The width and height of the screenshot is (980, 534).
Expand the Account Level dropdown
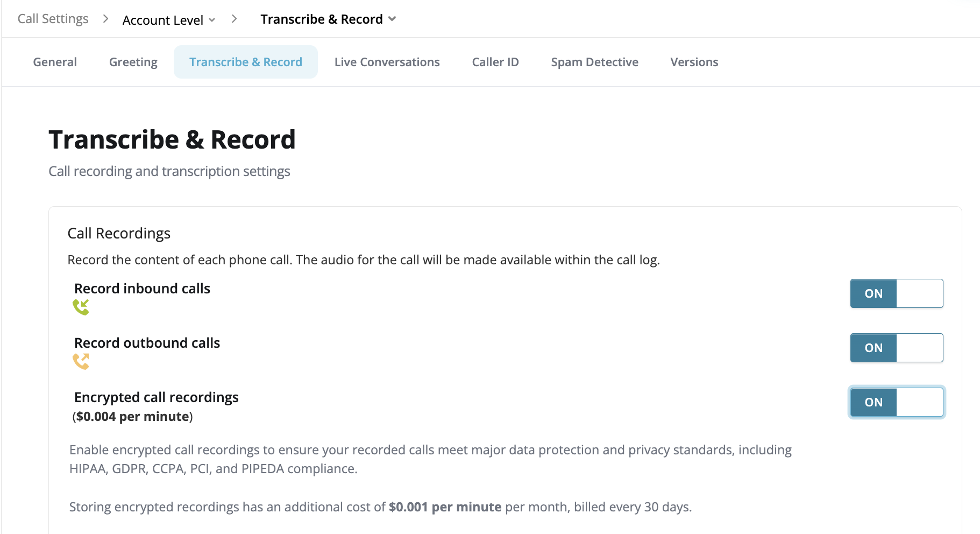pos(169,20)
